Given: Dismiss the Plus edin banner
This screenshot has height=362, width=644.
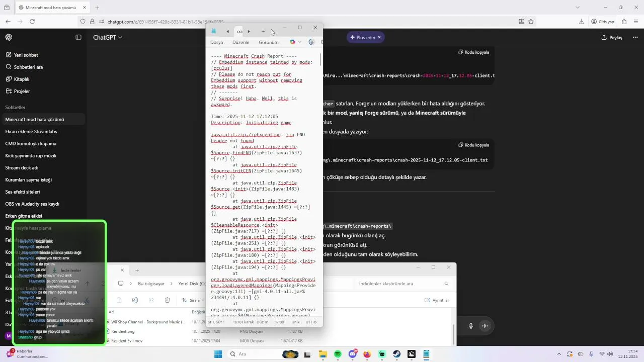Looking at the screenshot, I should [379, 38].
